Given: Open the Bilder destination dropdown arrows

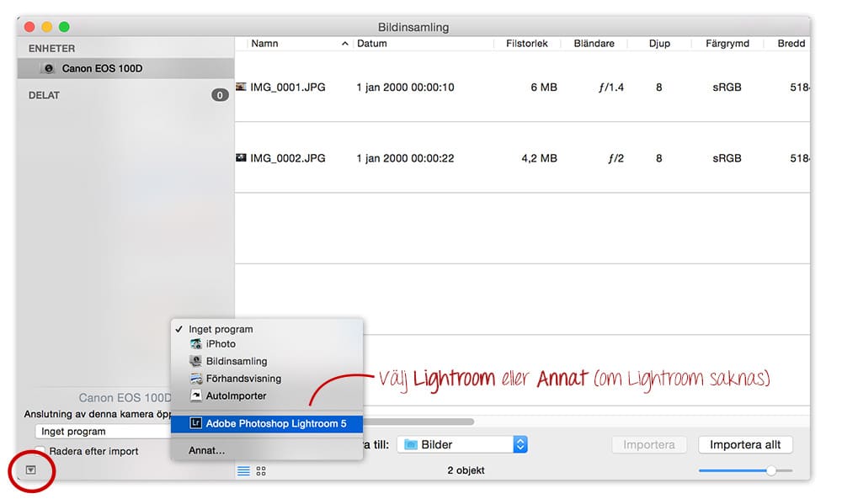Looking at the screenshot, I should [x=520, y=444].
